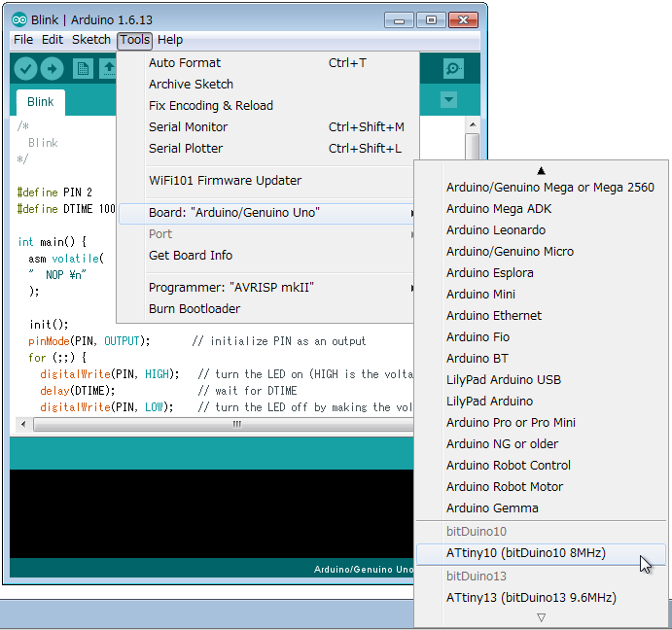Click the 'init();' code line
The height and width of the screenshot is (630, 672).
point(49,325)
